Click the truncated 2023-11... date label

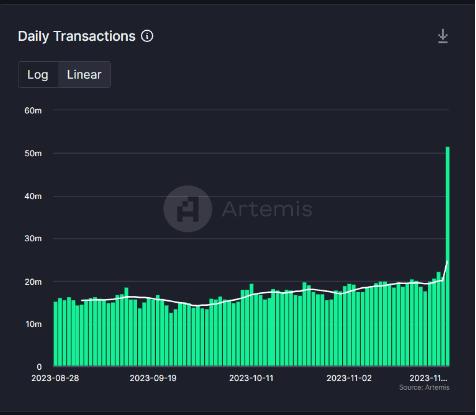tap(428, 378)
